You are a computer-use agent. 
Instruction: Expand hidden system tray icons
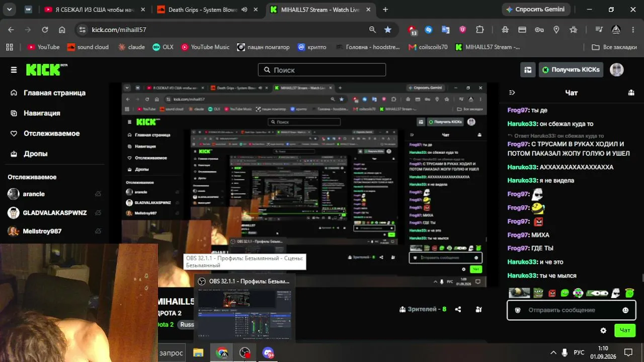tap(553, 352)
